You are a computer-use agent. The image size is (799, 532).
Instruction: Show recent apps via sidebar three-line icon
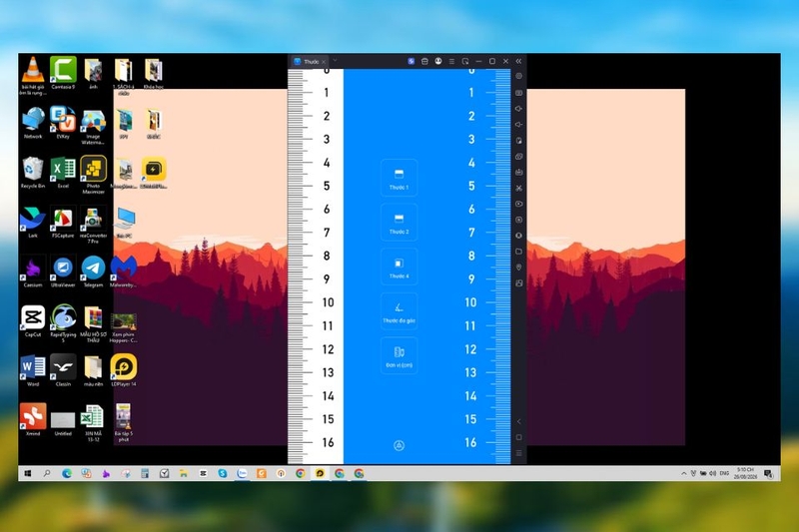(518, 453)
